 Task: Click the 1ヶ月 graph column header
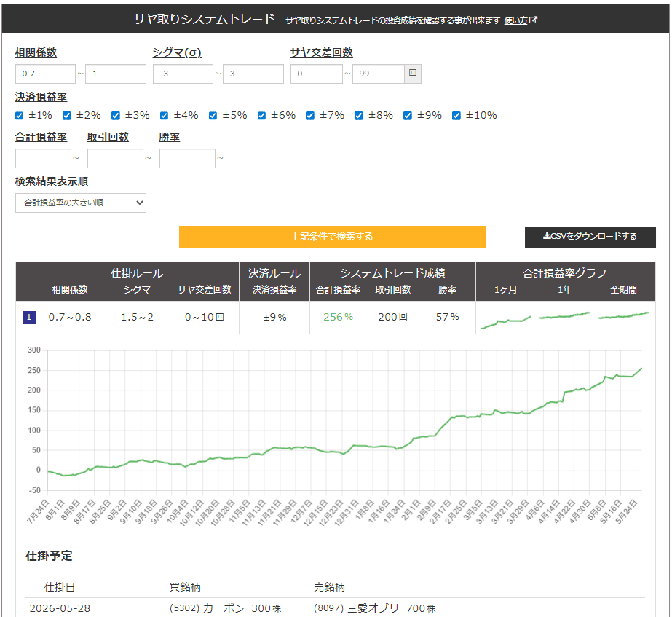point(506,290)
